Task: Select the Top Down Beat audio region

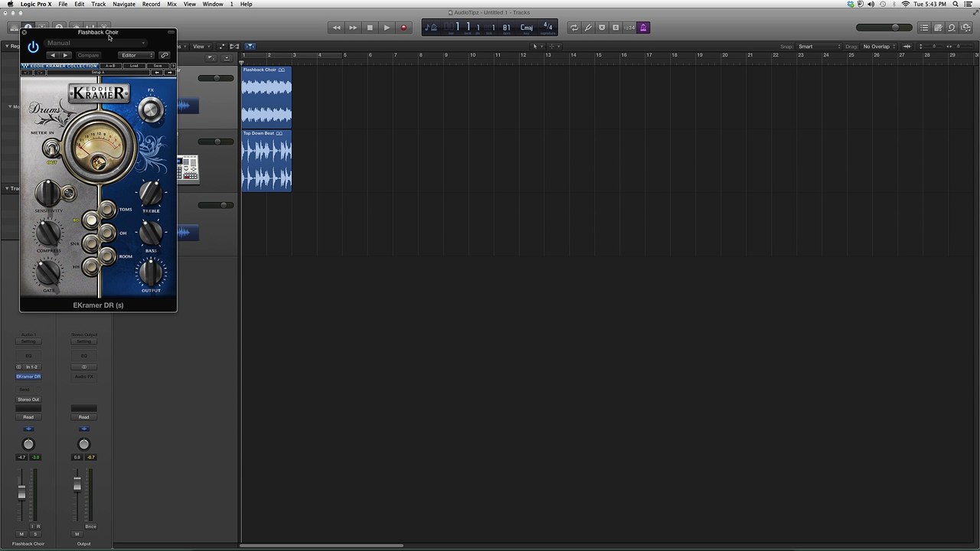Action: pyautogui.click(x=266, y=161)
